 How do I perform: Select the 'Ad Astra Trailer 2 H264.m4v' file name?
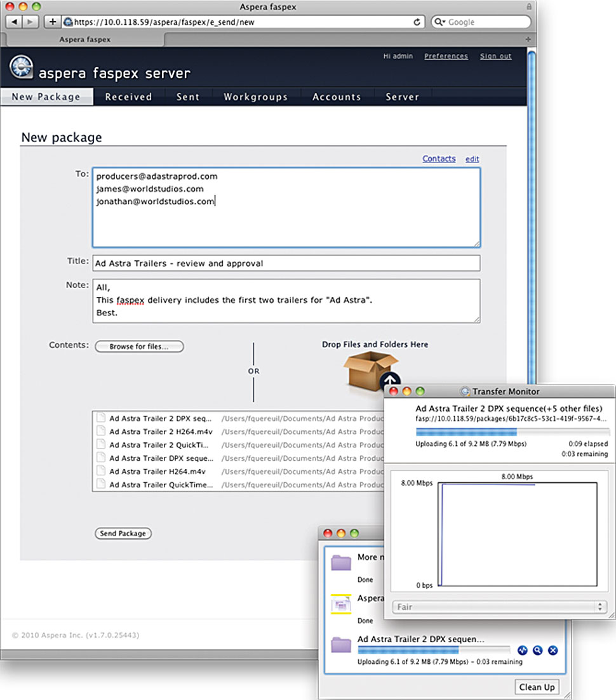click(161, 432)
